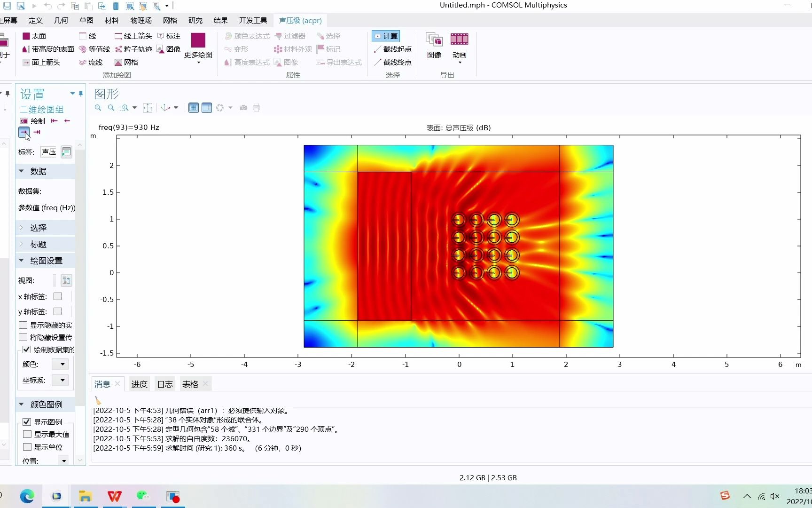
Task: Click the Plot (绘制) button in Settings
Action: click(x=32, y=121)
